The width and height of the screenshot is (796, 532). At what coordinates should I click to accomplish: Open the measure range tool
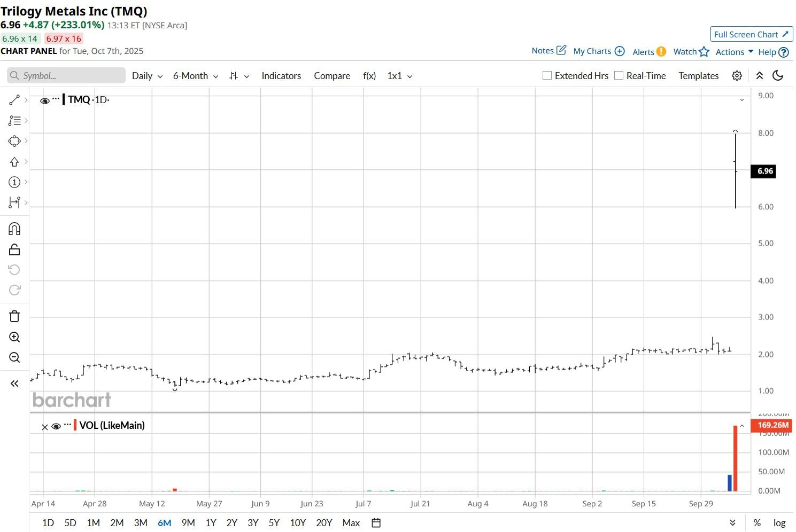pos(14,202)
